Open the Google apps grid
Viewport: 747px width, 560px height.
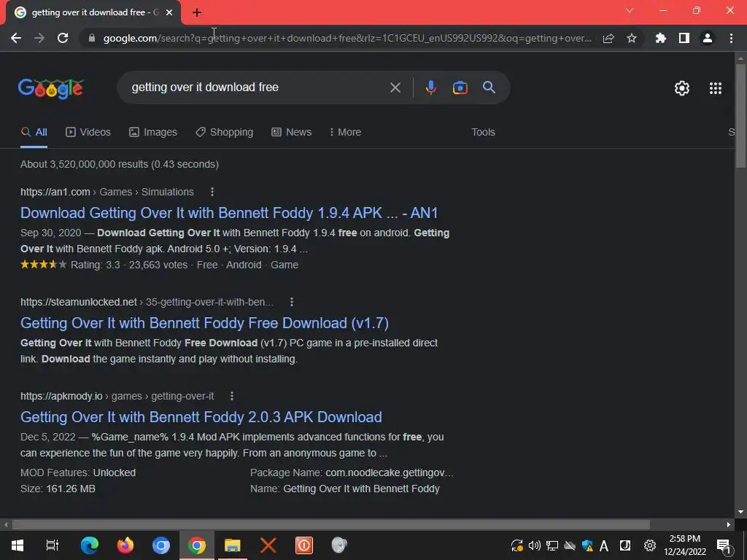tap(716, 88)
